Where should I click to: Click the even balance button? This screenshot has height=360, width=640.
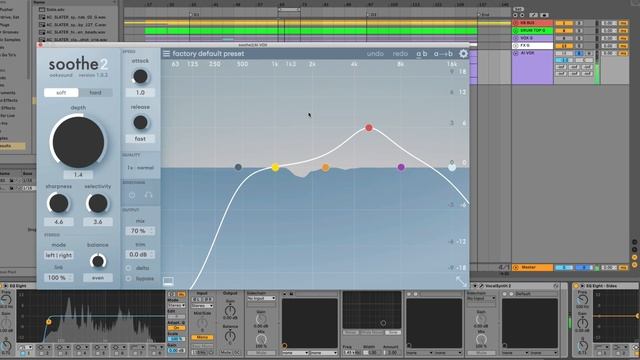pos(98,278)
